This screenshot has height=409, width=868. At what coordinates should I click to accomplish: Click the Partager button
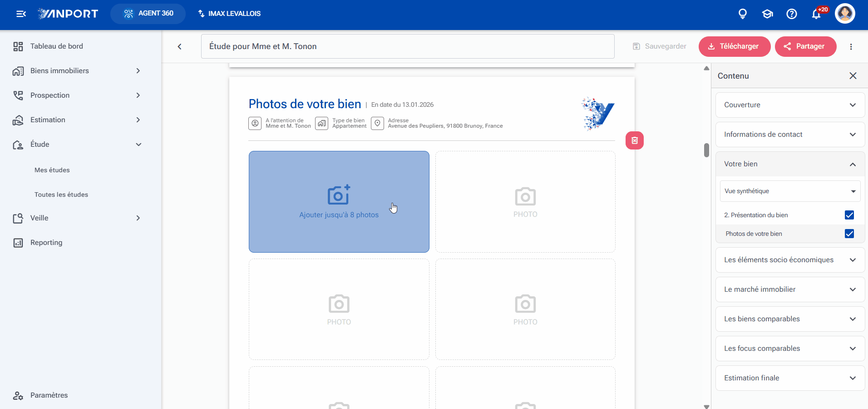click(806, 46)
